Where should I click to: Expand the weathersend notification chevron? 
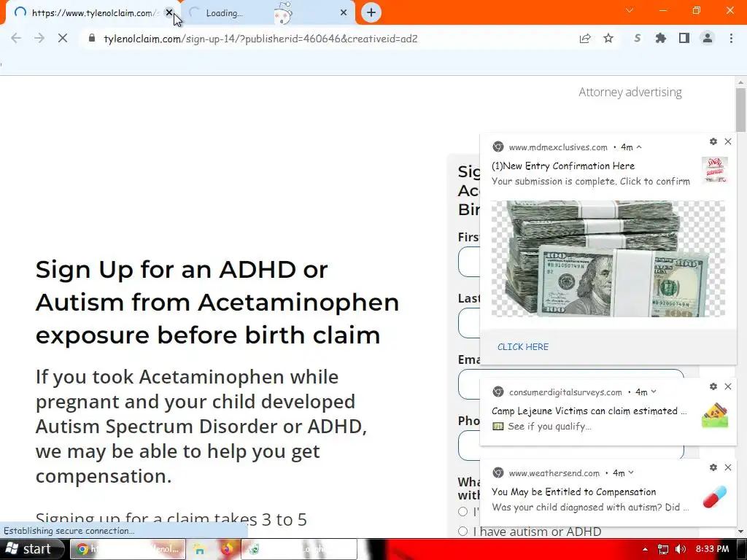point(631,472)
